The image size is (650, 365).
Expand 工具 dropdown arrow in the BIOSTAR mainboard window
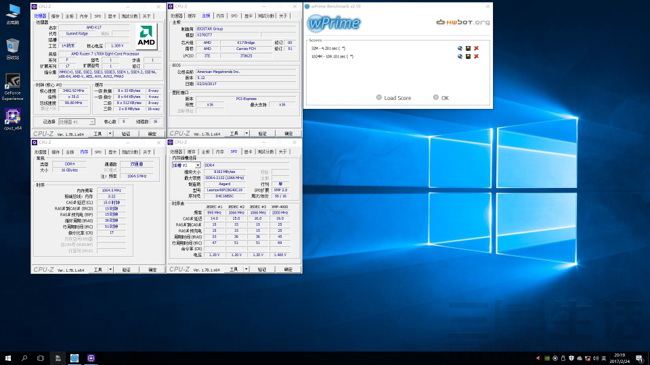tap(246, 134)
